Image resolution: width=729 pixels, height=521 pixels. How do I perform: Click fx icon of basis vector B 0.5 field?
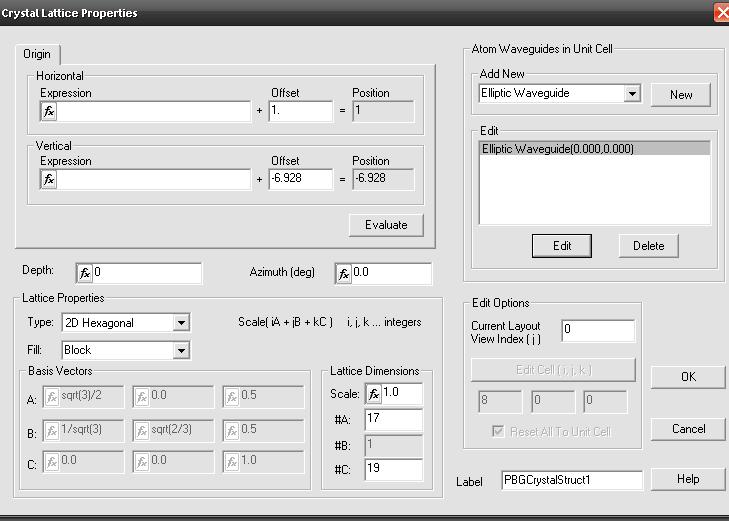[x=232, y=431]
